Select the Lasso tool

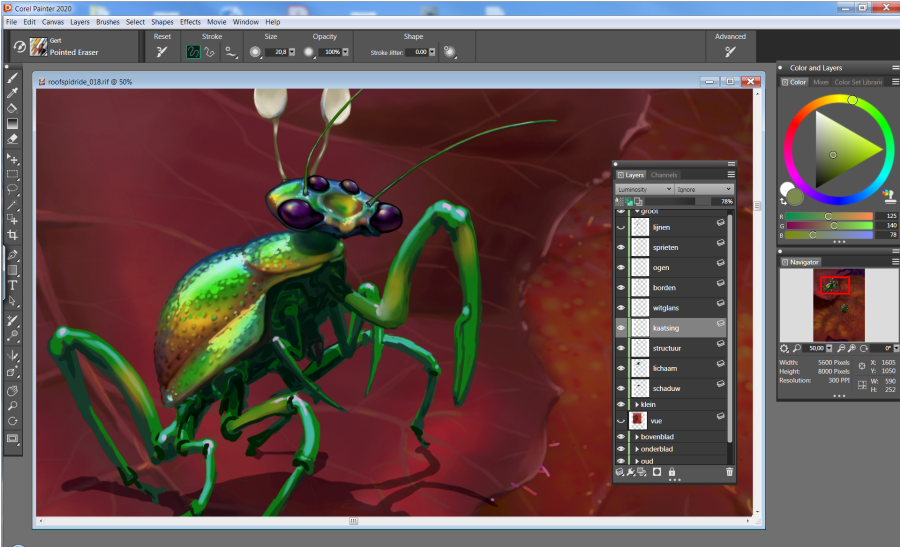coord(12,189)
